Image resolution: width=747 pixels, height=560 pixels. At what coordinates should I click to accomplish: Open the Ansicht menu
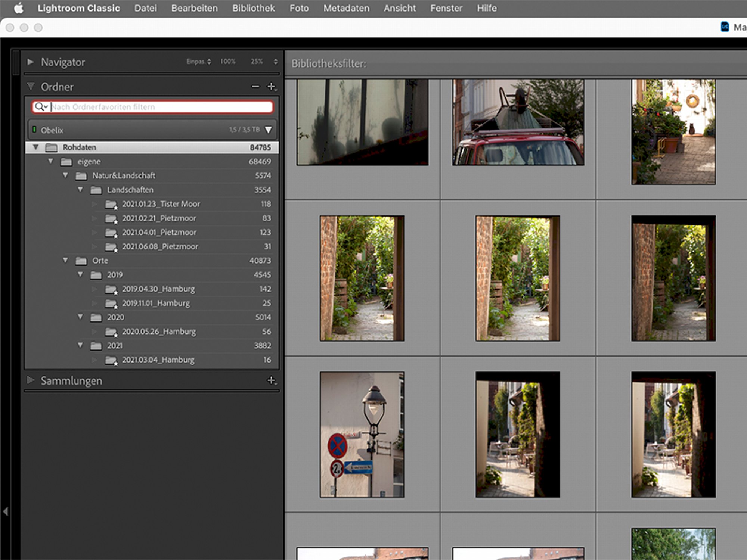400,8
